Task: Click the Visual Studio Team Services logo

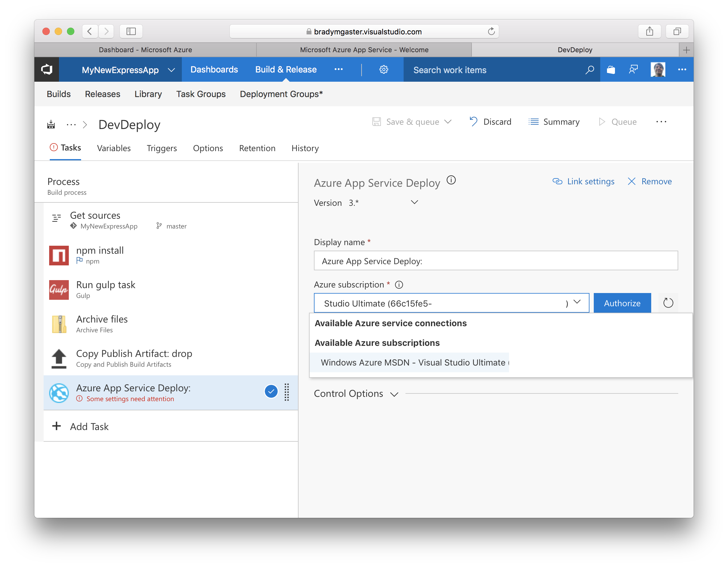Action: (47, 69)
